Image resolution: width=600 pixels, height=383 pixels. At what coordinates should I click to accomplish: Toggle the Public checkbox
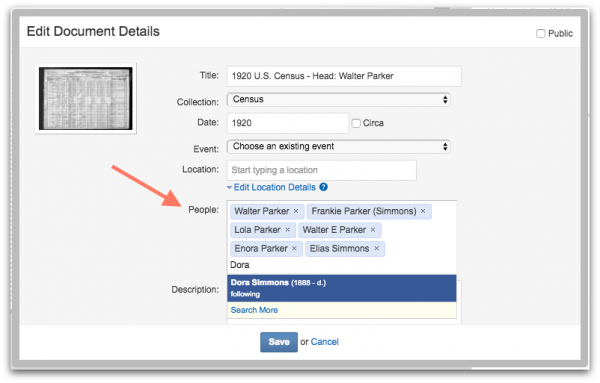click(x=540, y=34)
